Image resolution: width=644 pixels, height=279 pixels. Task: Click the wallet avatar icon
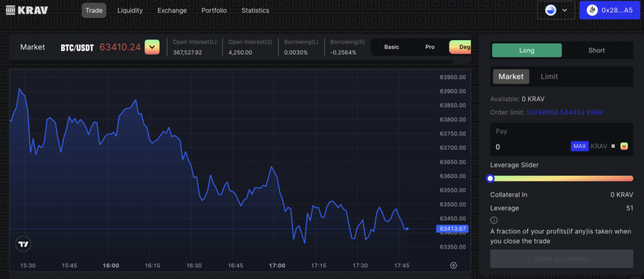point(592,10)
